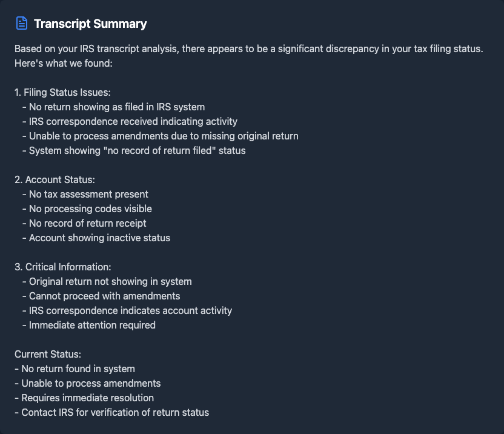
Task: Click the "Critical Information" section heading
Action: pyautogui.click(x=62, y=267)
